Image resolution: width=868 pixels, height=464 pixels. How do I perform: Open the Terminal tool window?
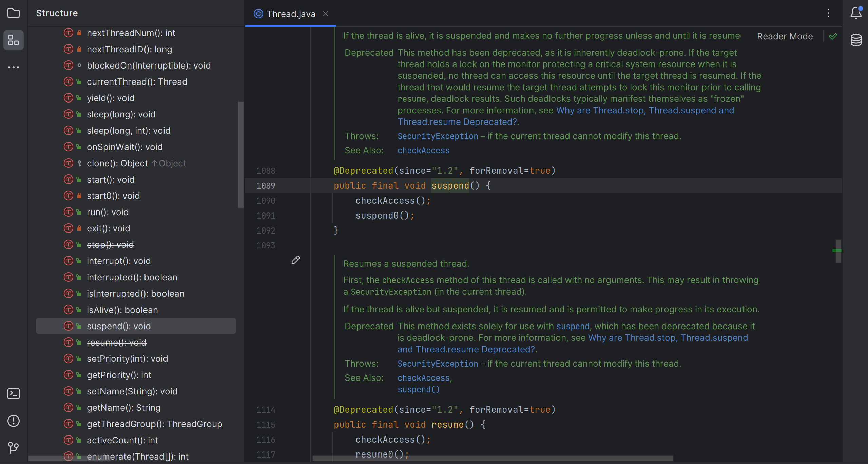(14, 394)
